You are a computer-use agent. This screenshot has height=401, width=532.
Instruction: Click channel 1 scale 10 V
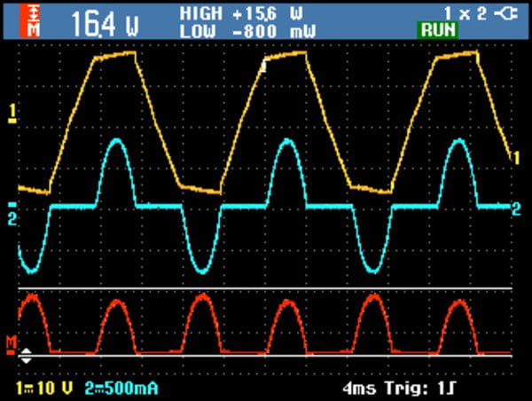pos(44,388)
